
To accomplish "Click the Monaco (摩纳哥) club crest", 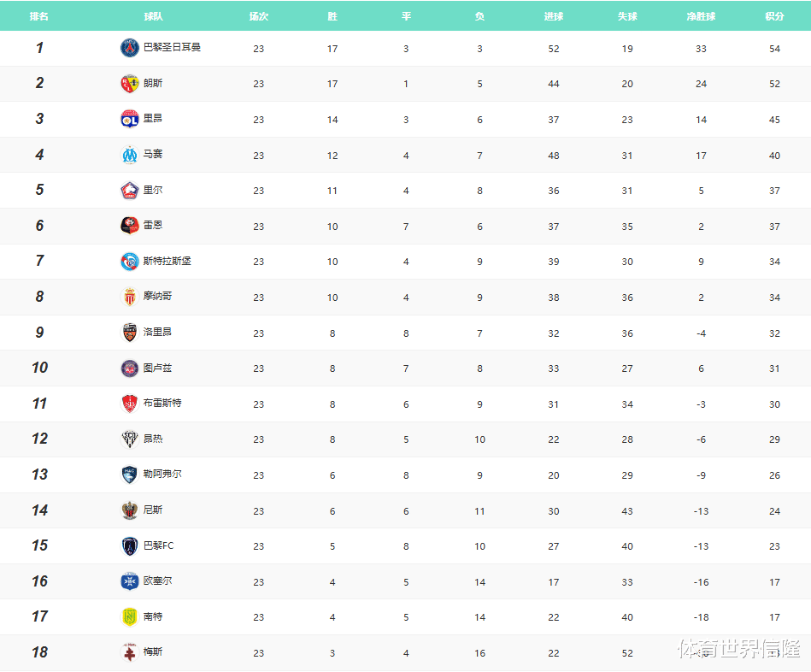I will (129, 297).
